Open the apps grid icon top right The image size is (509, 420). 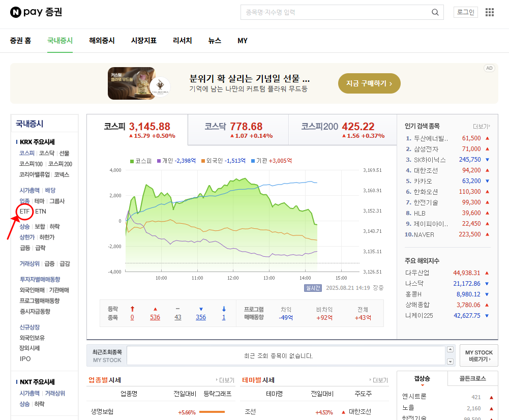tap(489, 12)
